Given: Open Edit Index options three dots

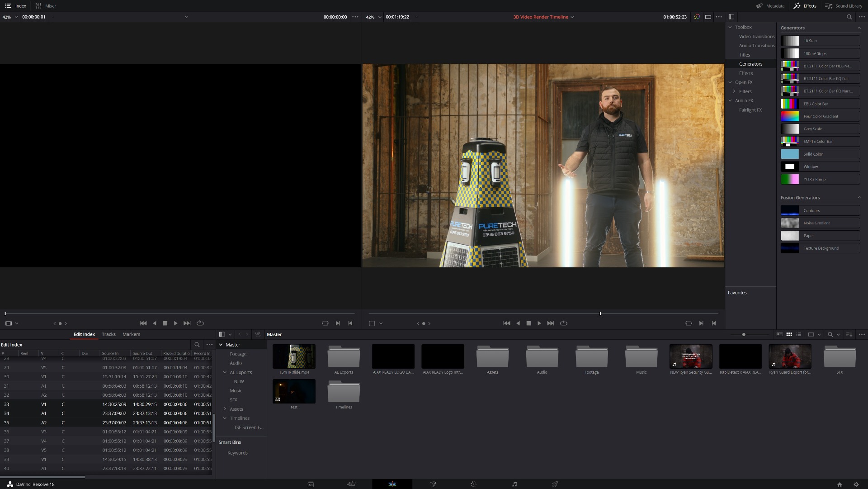Looking at the screenshot, I should tap(209, 344).
